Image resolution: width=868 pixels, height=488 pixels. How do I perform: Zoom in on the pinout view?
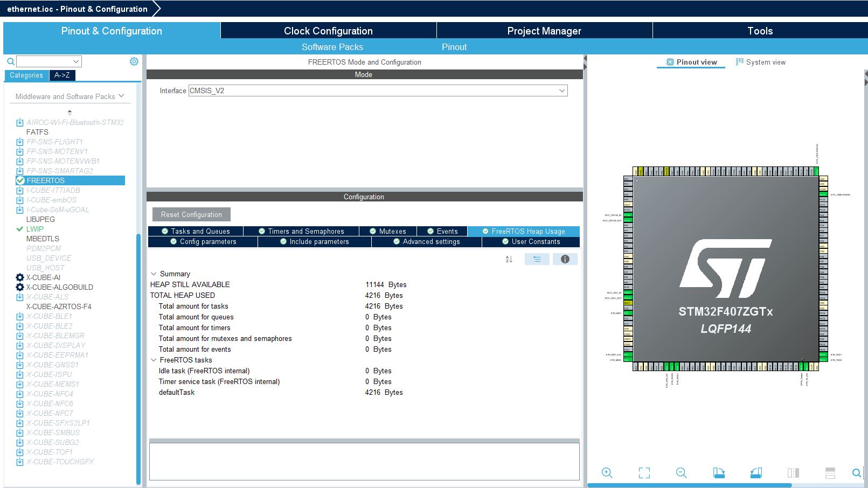point(607,473)
